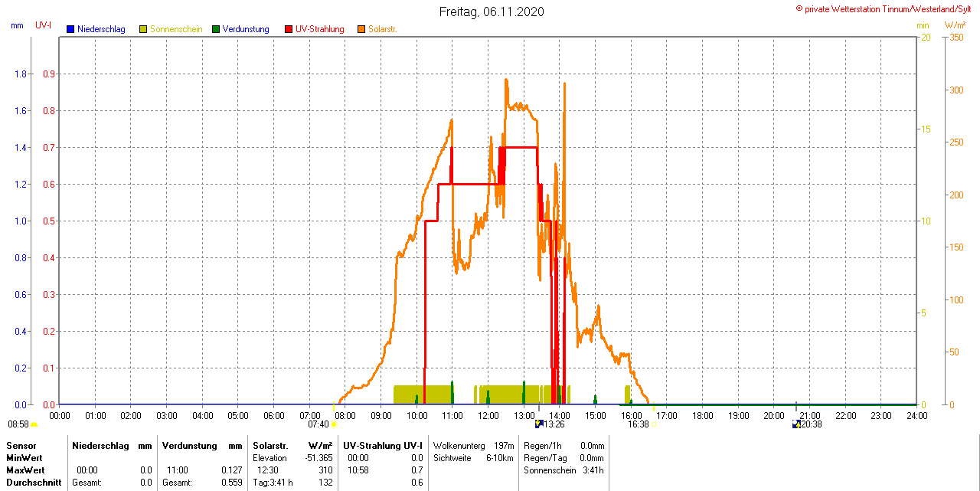The image size is (980, 491).
Task: Click the Solarstr. max value 310
Action: [x=326, y=470]
